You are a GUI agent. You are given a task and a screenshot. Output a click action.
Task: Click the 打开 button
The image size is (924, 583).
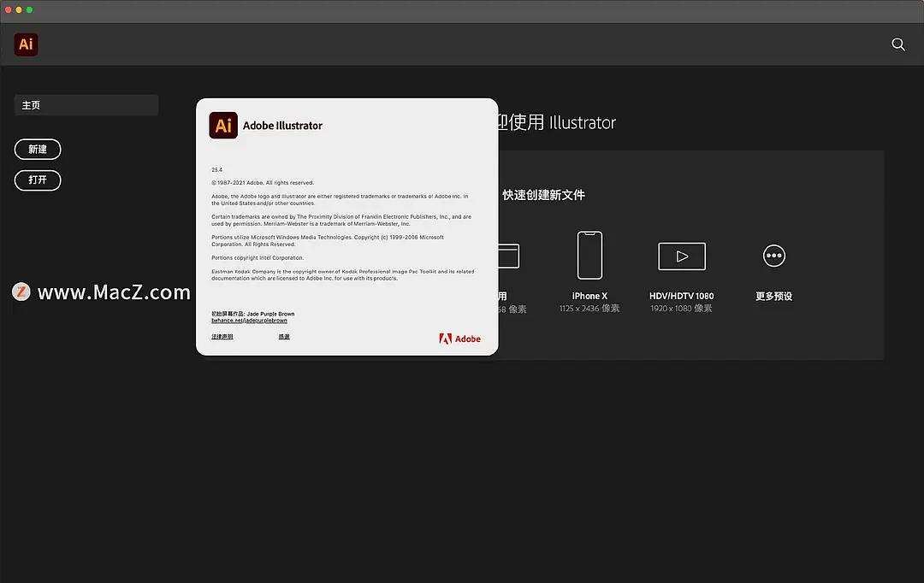pyautogui.click(x=38, y=180)
